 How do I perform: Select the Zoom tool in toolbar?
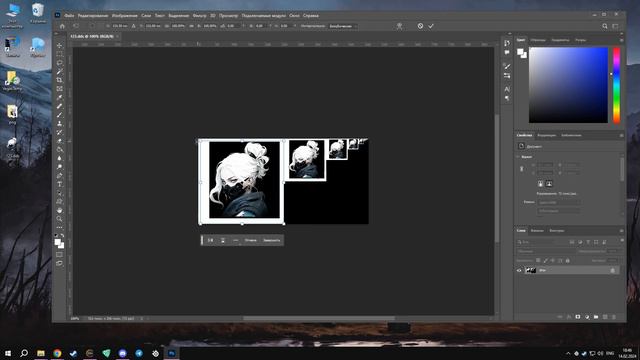(60, 219)
